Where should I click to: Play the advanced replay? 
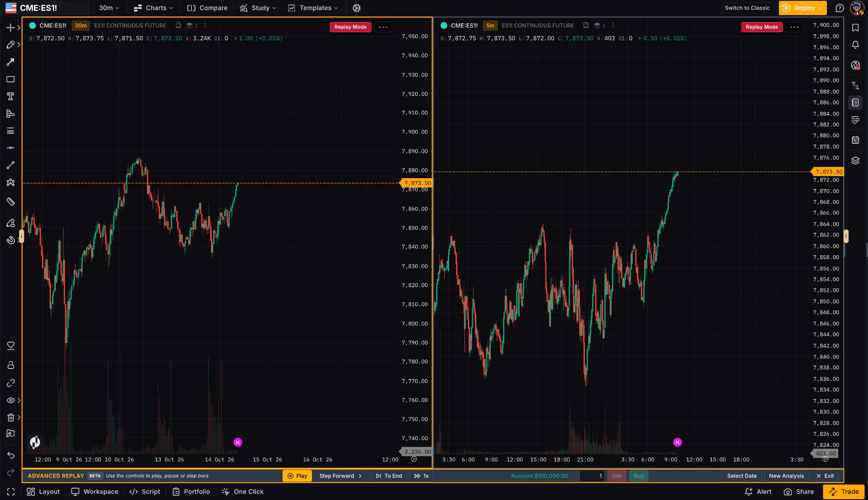click(297, 476)
